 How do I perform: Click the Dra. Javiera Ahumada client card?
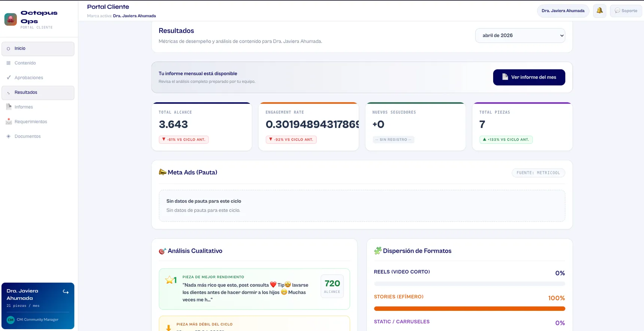(x=38, y=306)
